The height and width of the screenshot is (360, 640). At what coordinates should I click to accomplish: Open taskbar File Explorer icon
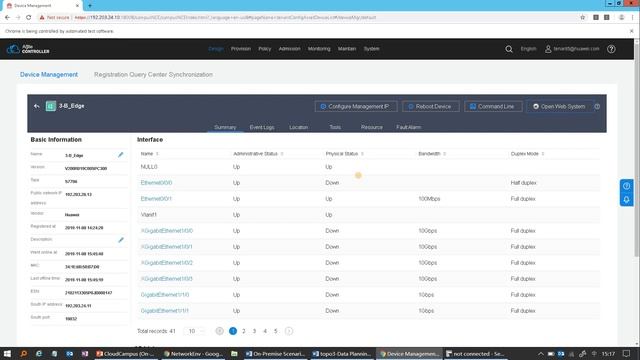click(x=234, y=354)
